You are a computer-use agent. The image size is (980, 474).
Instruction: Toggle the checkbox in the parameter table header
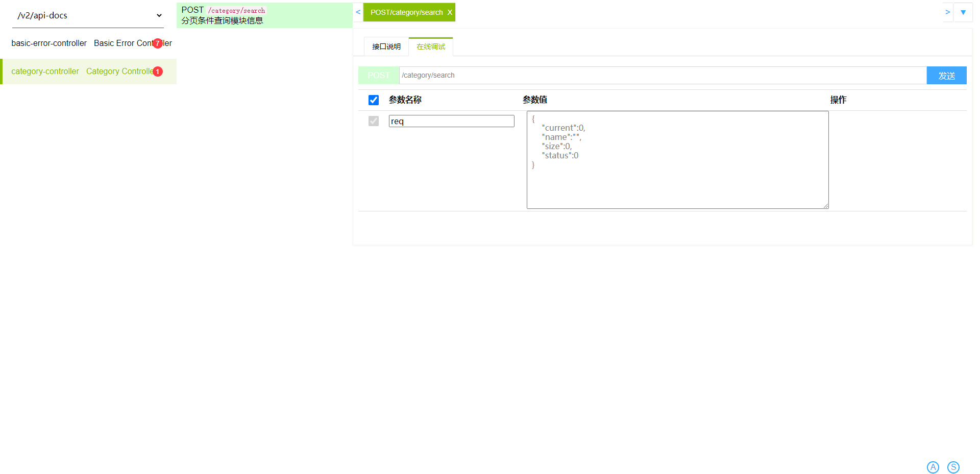point(373,100)
